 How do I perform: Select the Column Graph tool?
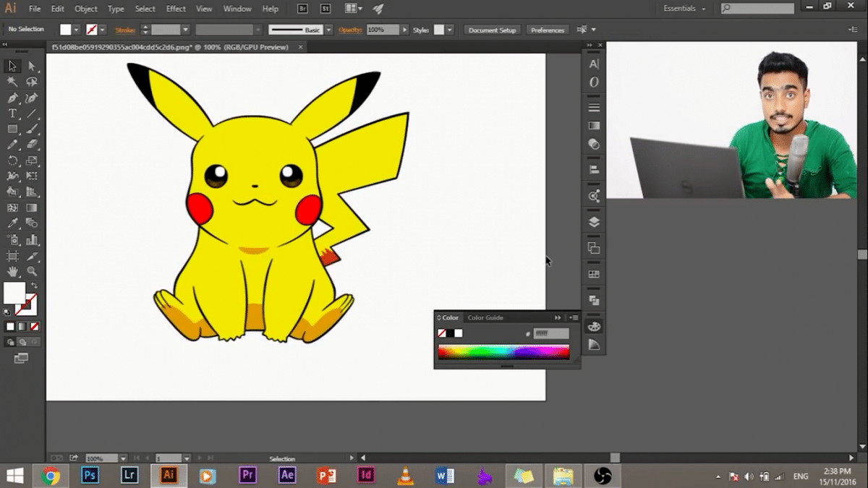[x=32, y=240]
